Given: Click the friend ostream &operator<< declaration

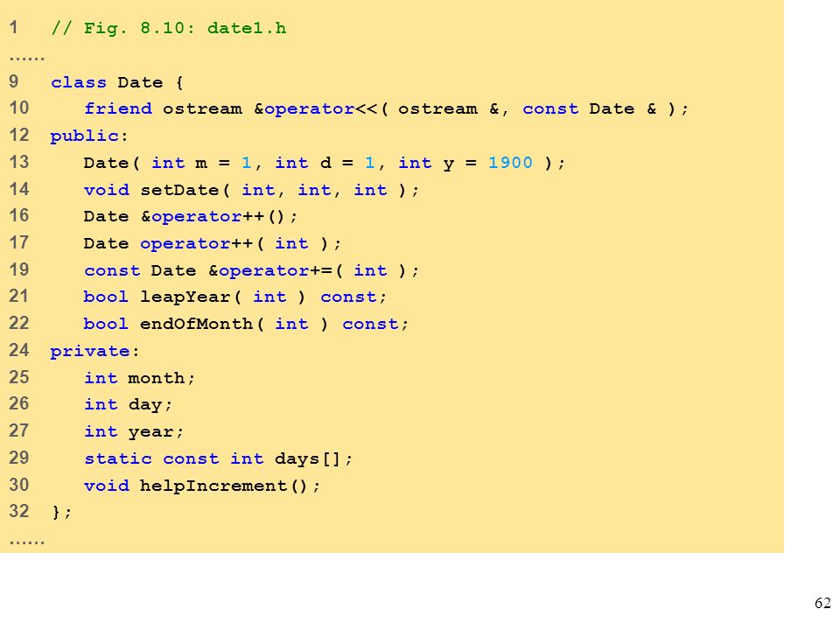Looking at the screenshot, I should click(x=386, y=108).
